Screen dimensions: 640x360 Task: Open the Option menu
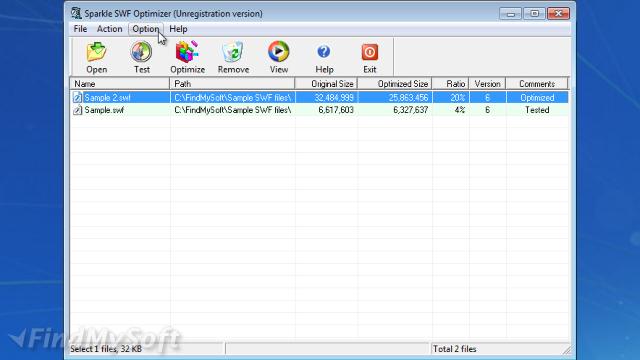tap(146, 29)
